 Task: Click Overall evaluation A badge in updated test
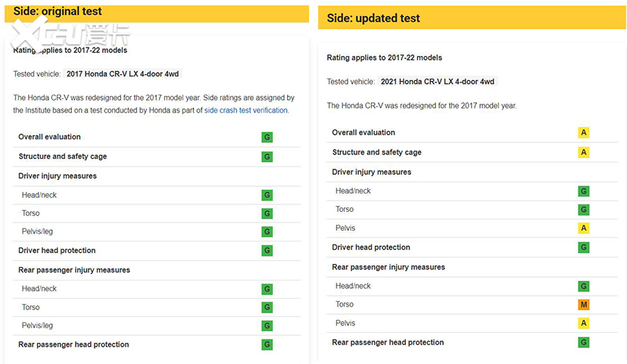[584, 132]
